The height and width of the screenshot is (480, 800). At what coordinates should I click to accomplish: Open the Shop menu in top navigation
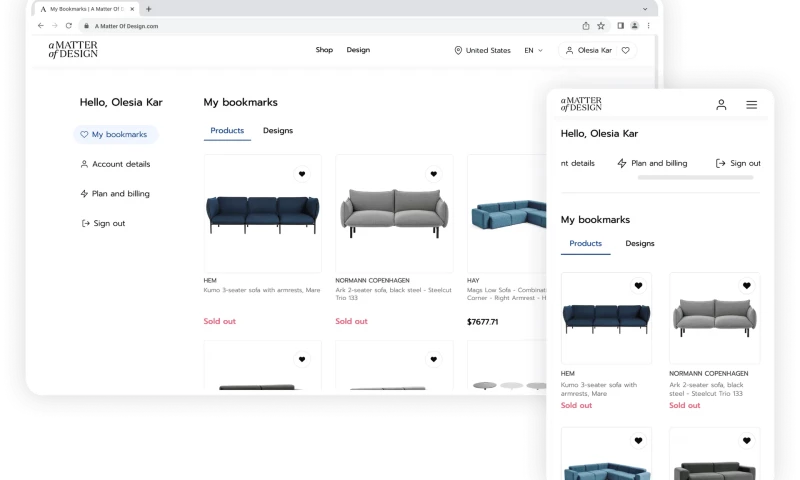pos(324,50)
